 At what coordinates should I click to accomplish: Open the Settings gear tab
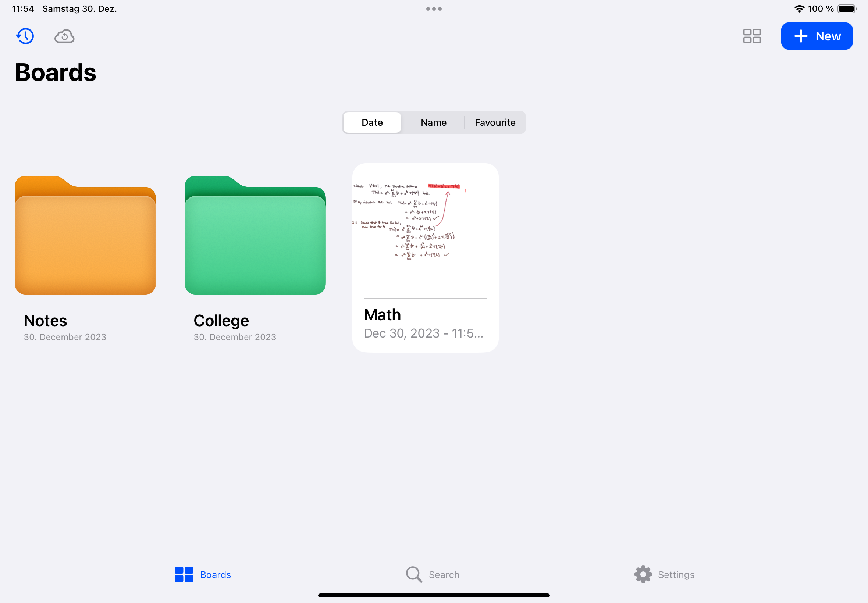pyautogui.click(x=643, y=574)
